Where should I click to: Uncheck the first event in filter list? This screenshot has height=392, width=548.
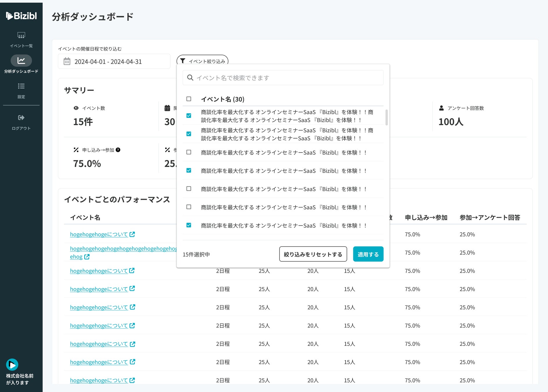189,116
